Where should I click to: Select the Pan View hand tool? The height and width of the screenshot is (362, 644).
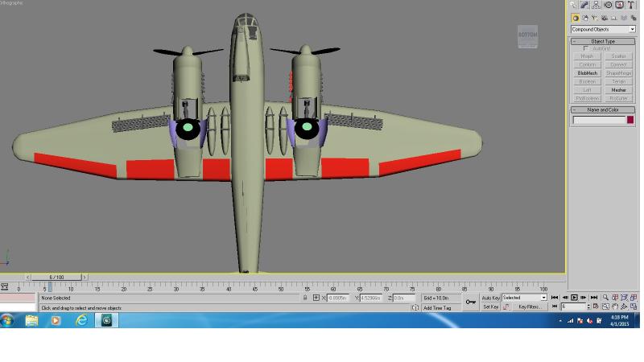pyautogui.click(x=615, y=306)
